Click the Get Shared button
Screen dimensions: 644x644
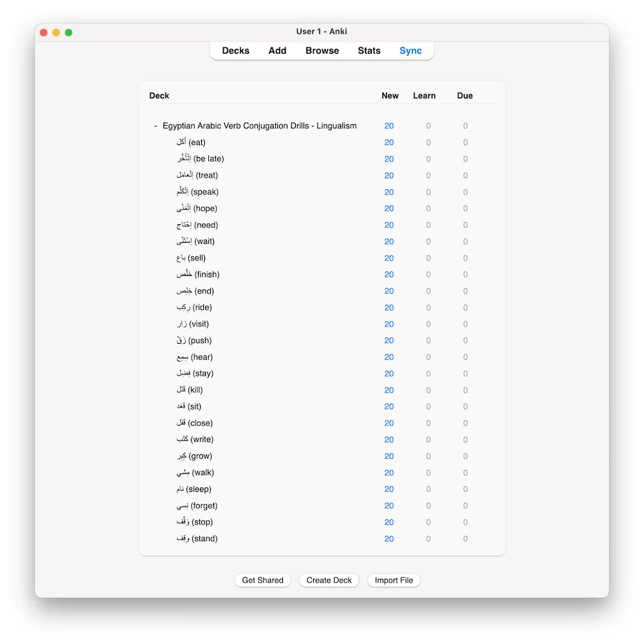pyautogui.click(x=263, y=580)
